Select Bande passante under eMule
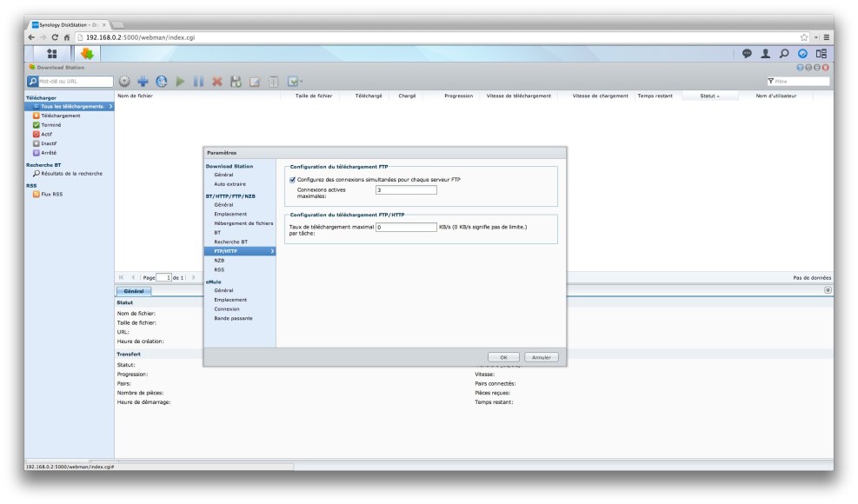This screenshot has height=504, width=858. (x=233, y=318)
